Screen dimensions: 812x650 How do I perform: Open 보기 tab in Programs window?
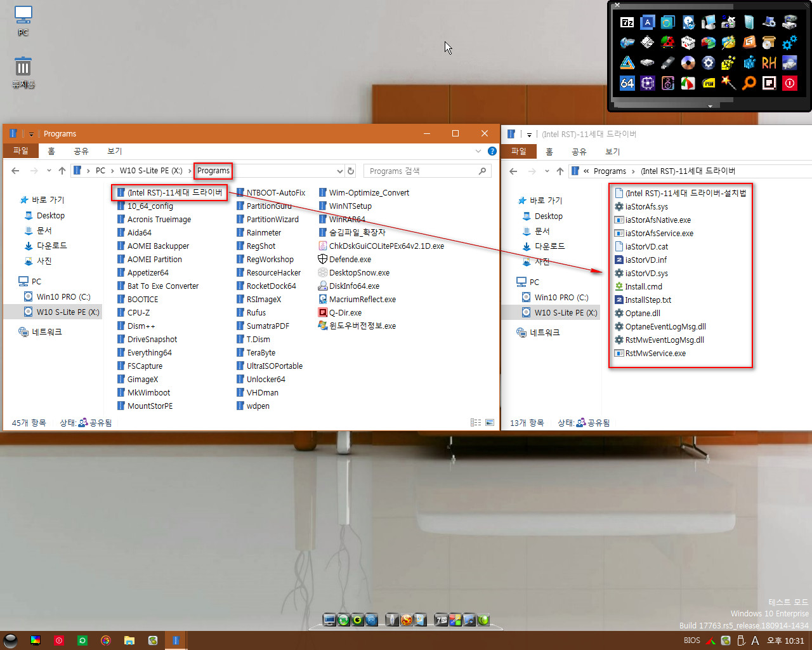tap(115, 151)
